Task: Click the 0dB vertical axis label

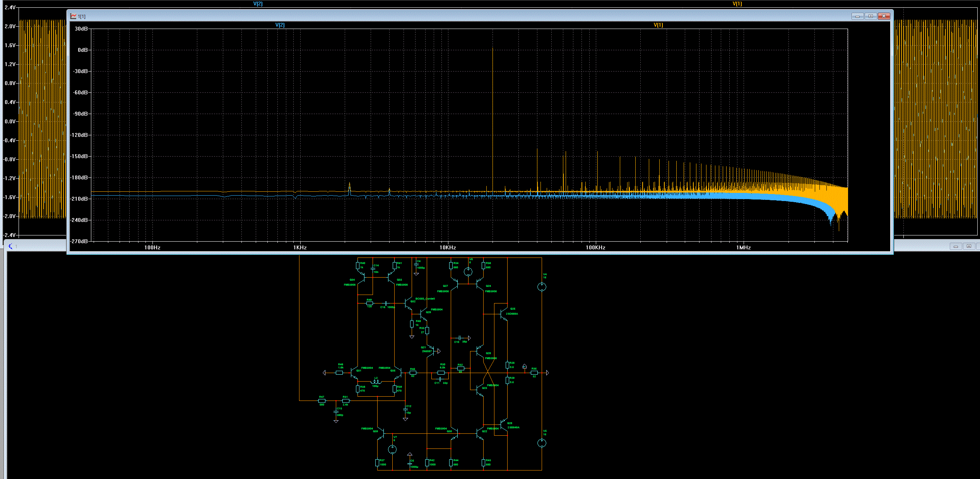Action: 82,50
